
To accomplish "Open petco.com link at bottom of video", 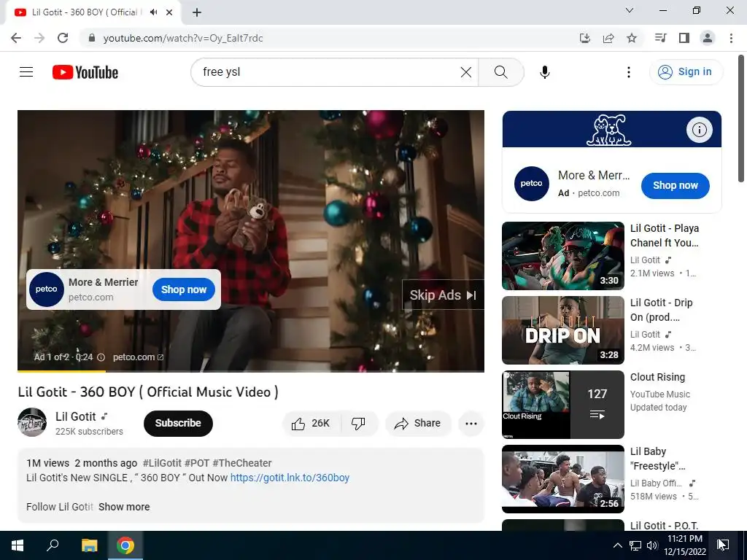I will click(138, 357).
